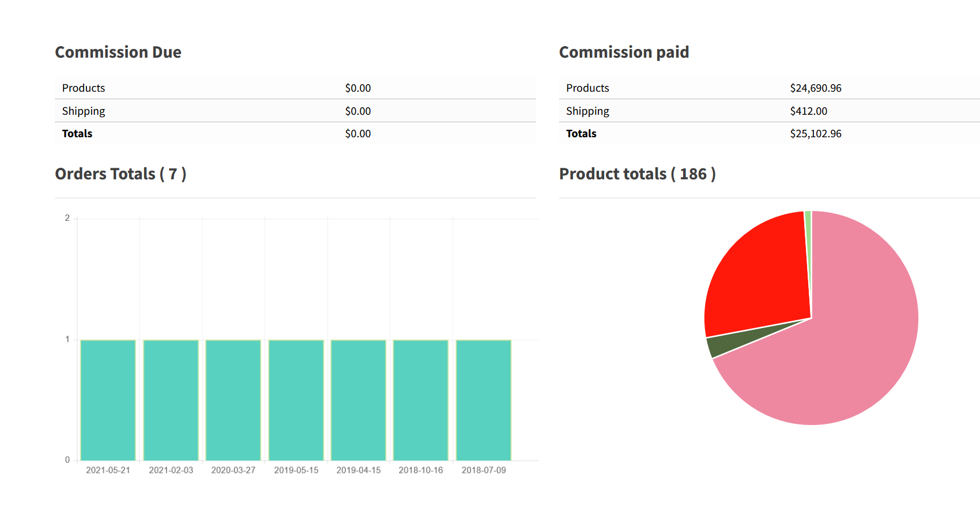Click Shipping row under Commission Due

84,111
